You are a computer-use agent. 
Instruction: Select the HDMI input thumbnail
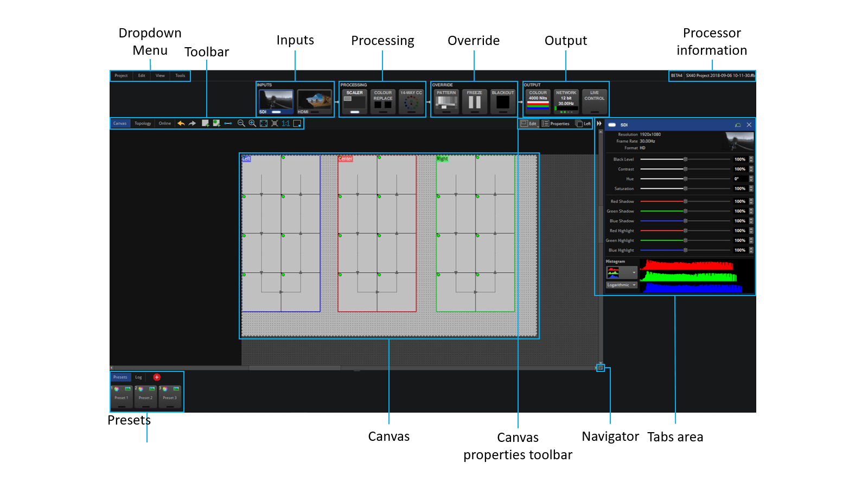[315, 101]
